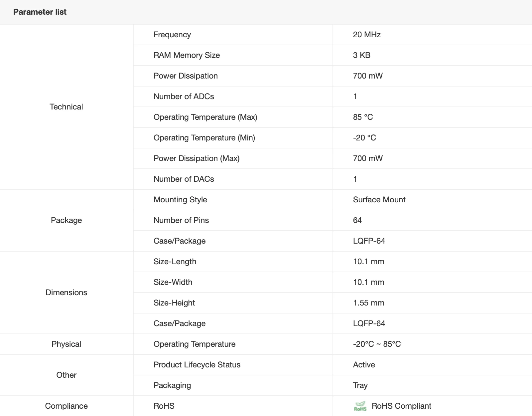
Task: Click the 3 KB value
Action: 361,55
